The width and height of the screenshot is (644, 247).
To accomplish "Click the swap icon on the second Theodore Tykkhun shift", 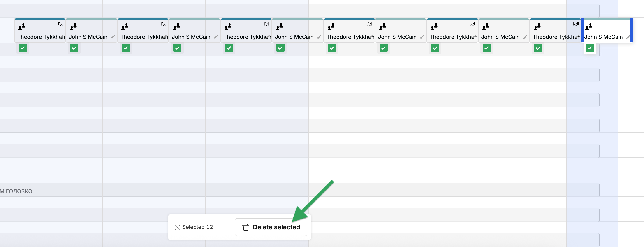I will [163, 23].
